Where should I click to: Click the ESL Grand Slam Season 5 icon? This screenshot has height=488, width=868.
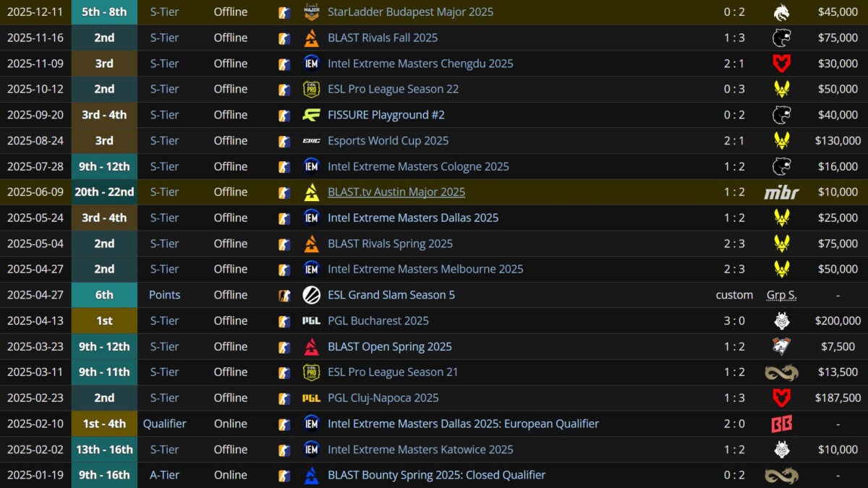click(311, 295)
